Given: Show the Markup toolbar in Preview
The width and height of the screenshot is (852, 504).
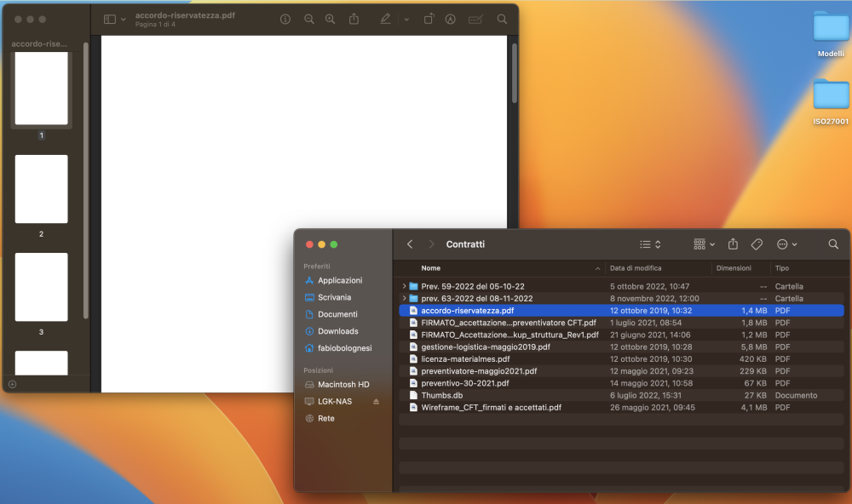Looking at the screenshot, I should click(451, 19).
